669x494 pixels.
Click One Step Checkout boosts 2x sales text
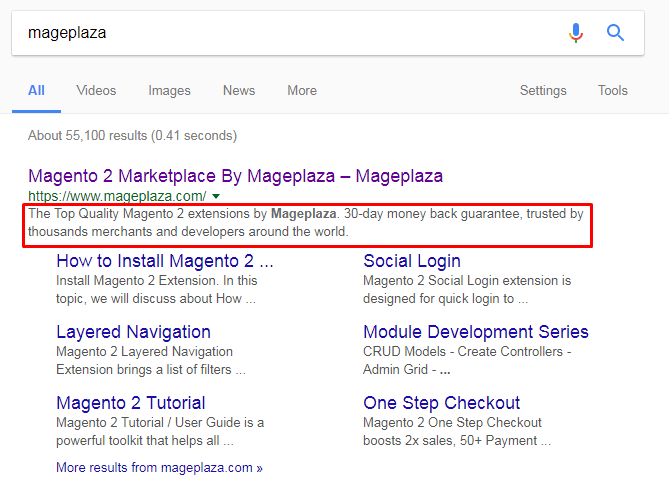(457, 431)
